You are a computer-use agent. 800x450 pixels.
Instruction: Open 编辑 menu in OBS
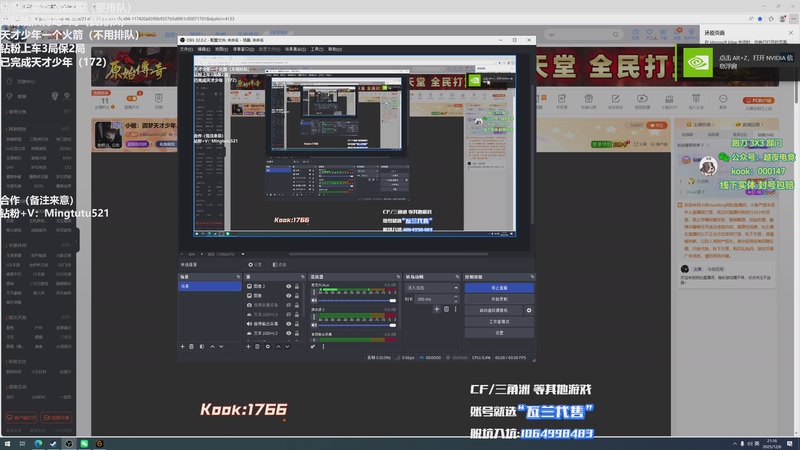click(204, 49)
